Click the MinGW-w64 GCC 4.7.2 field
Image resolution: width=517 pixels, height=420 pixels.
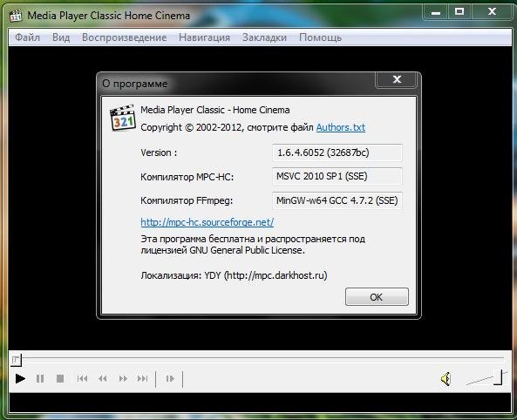337,200
